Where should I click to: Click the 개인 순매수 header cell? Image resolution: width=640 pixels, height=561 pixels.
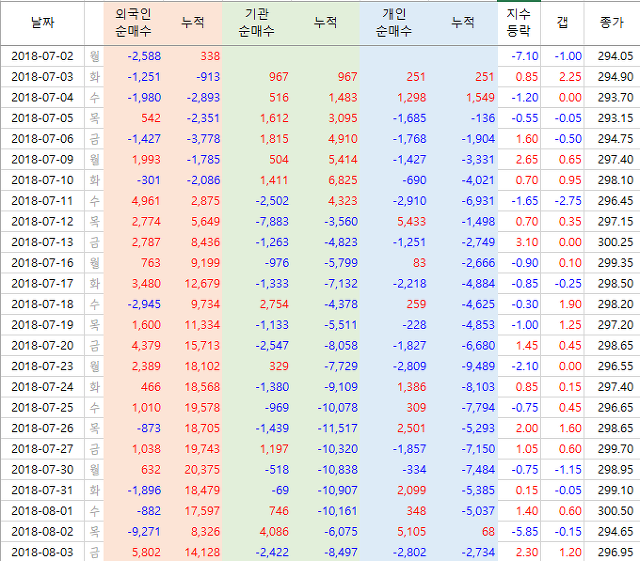coord(394,23)
